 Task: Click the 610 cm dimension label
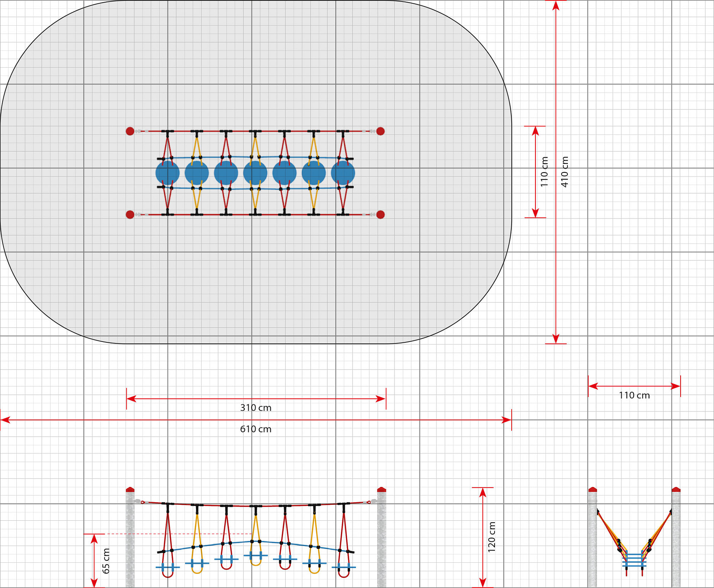click(255, 429)
